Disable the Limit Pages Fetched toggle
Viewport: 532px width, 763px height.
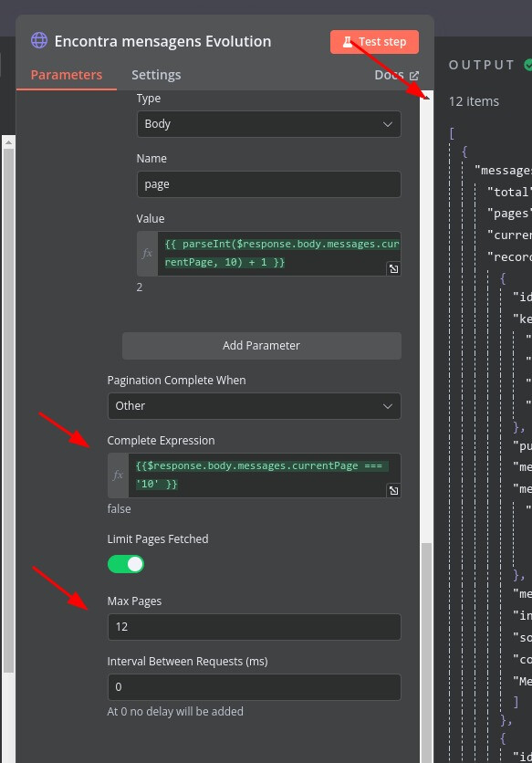(126, 564)
